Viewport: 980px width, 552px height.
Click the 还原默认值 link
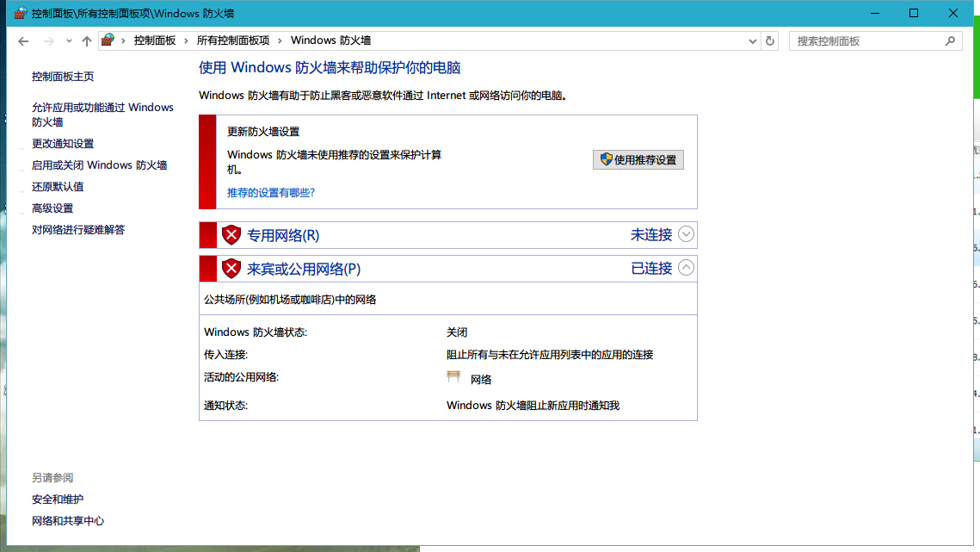pyautogui.click(x=58, y=187)
